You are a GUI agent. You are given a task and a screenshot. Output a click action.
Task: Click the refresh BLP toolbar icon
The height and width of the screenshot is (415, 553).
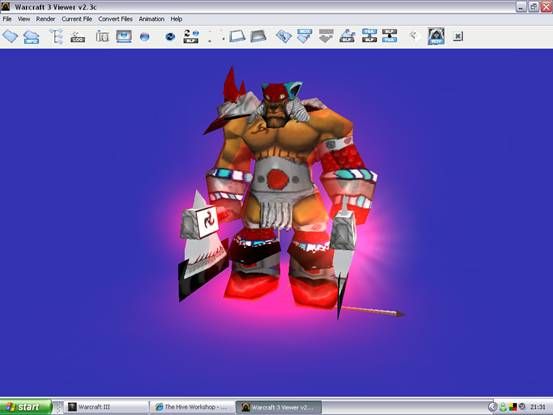[x=191, y=36]
